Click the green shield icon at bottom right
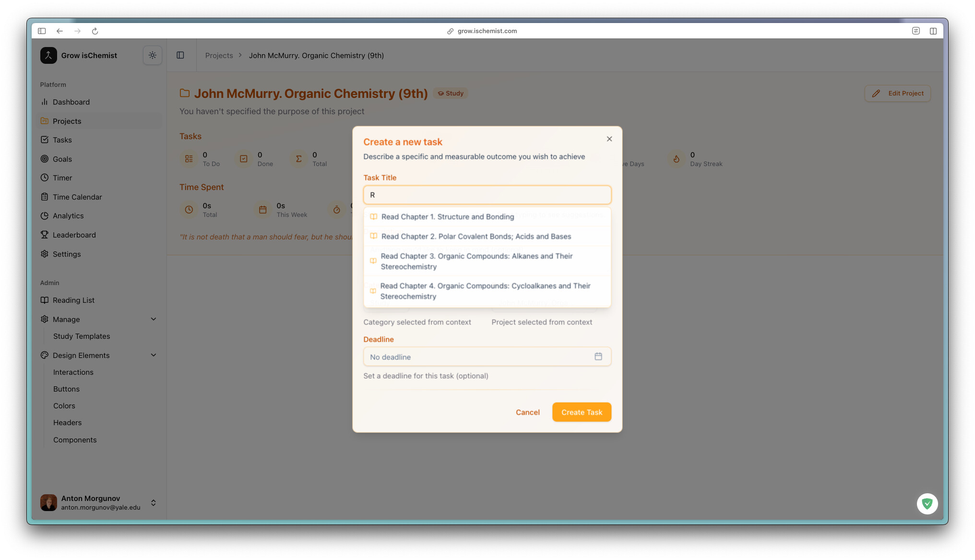This screenshot has width=975, height=560. [927, 503]
